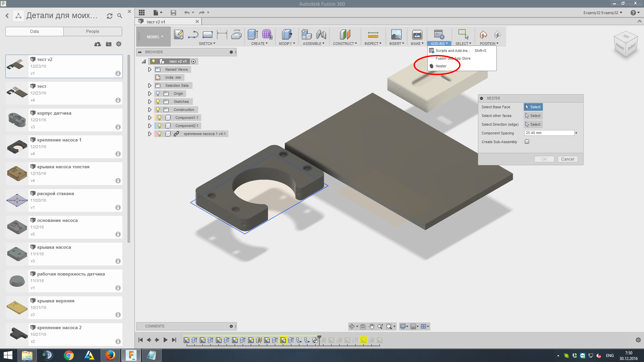Viewport: 644px width, 362px height.
Task: Click the Insert image icon
Action: tap(396, 35)
